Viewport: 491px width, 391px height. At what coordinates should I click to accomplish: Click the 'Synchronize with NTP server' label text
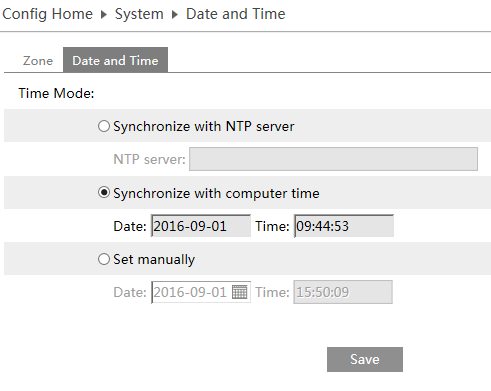pyautogui.click(x=204, y=127)
